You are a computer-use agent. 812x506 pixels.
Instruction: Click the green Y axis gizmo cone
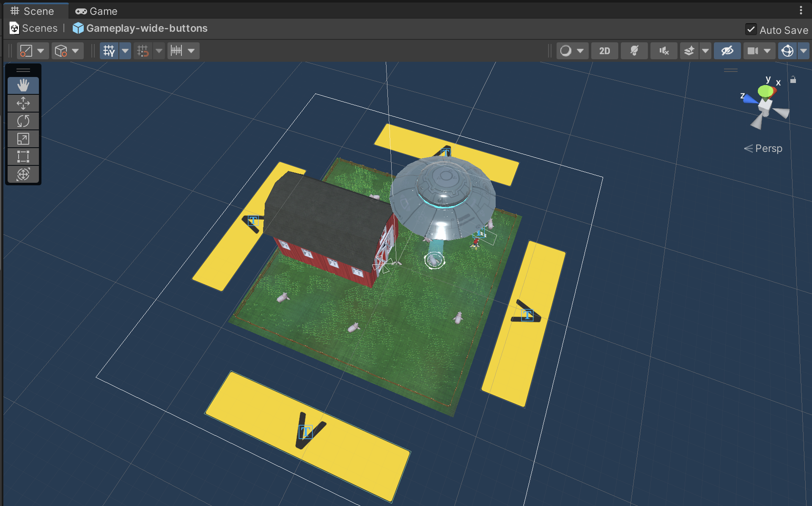765,91
